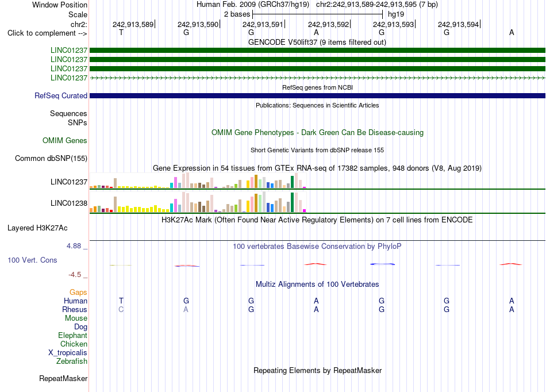Click position label 242,913,594 on ruler
Image resolution: width=546 pixels, height=392 pixels.
[458, 24]
